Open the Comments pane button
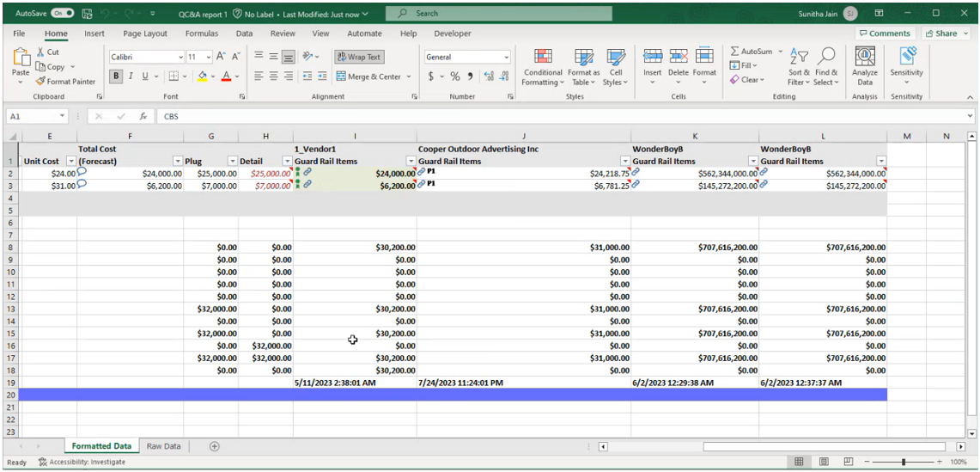The width and height of the screenshot is (980, 472). [x=886, y=34]
